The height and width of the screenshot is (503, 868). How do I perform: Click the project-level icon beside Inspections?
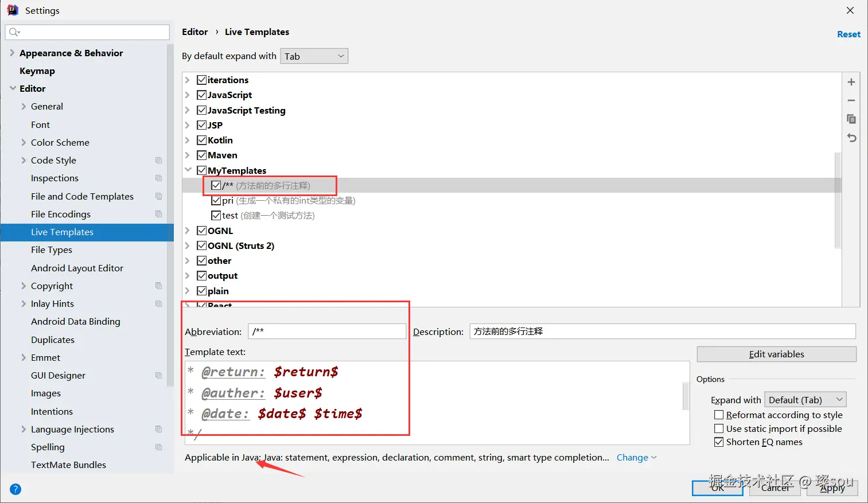(159, 178)
